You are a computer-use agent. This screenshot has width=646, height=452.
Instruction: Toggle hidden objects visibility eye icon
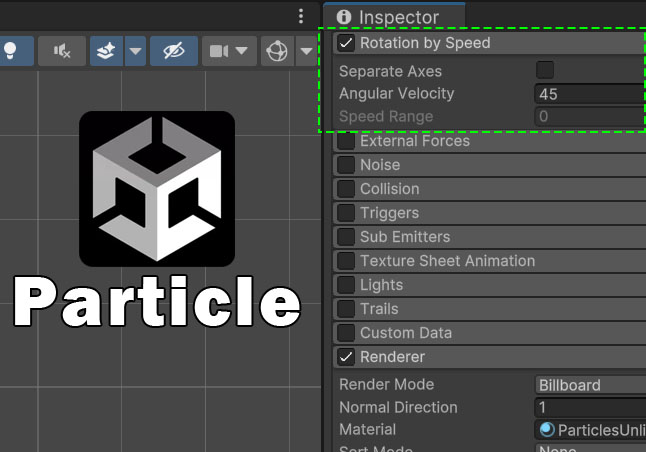click(x=174, y=51)
